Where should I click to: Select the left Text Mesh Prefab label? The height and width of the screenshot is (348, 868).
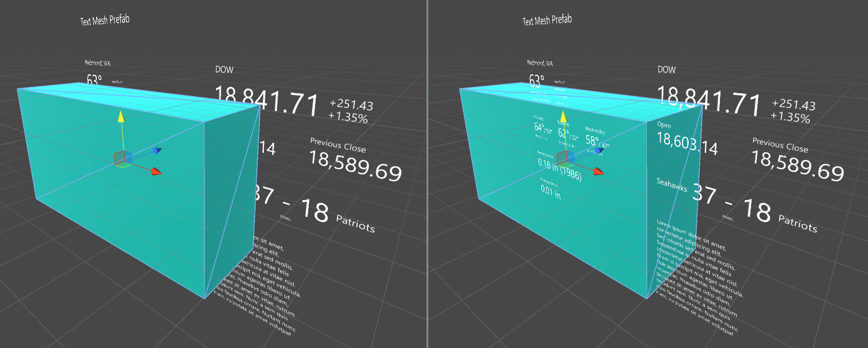tap(104, 18)
